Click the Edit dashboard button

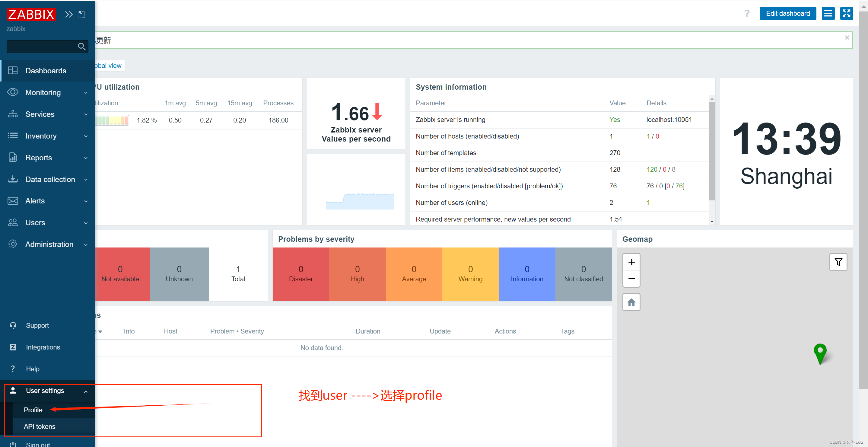click(x=787, y=14)
